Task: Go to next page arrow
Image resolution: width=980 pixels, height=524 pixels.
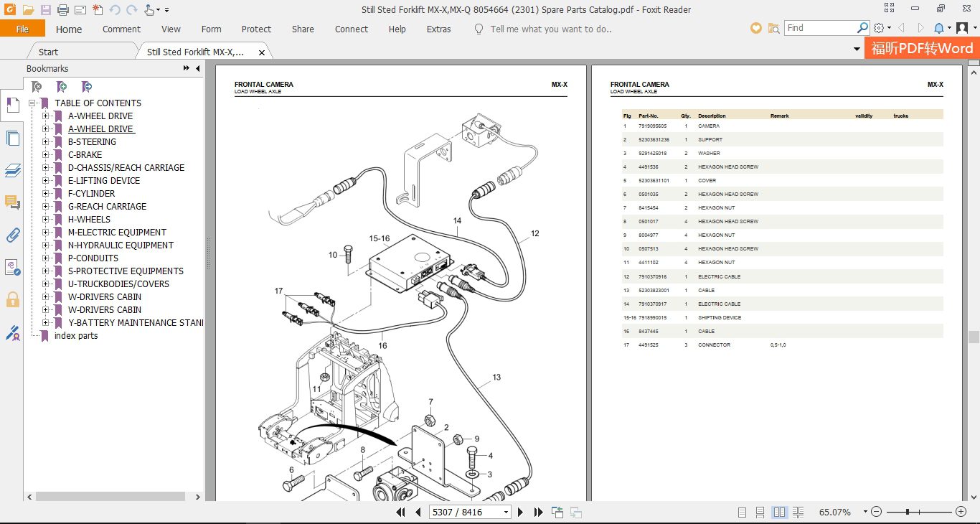Action: [522, 512]
